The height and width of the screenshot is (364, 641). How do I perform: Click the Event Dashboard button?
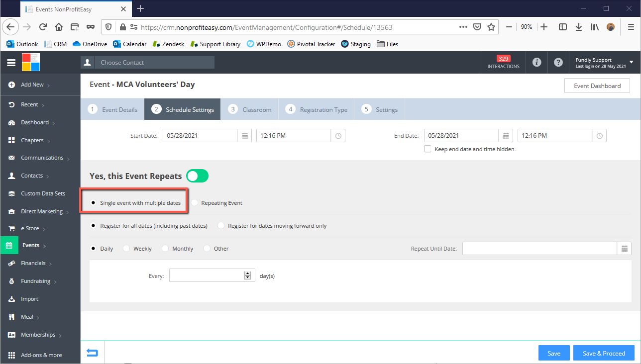point(597,86)
